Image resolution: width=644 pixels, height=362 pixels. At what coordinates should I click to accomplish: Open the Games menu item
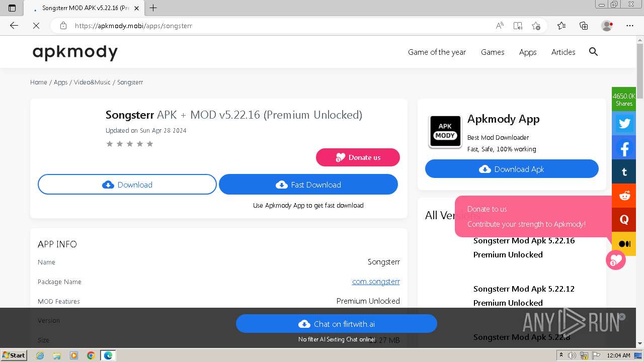(x=493, y=52)
